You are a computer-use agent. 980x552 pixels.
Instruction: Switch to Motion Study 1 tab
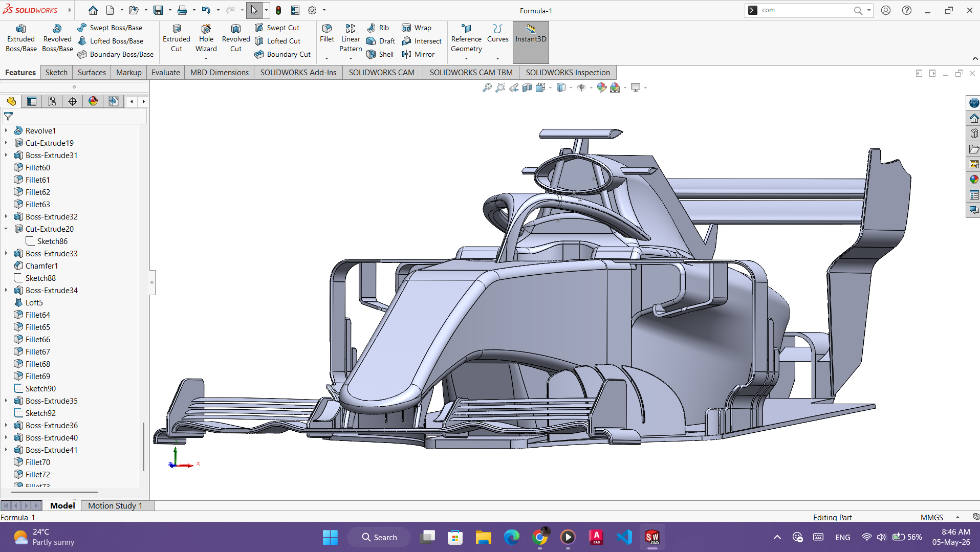[x=115, y=505]
